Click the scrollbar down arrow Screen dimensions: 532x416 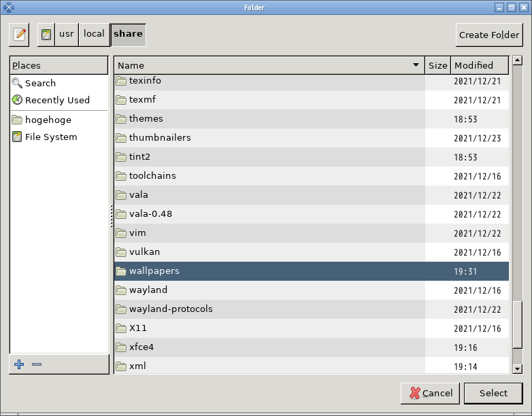[518, 368]
